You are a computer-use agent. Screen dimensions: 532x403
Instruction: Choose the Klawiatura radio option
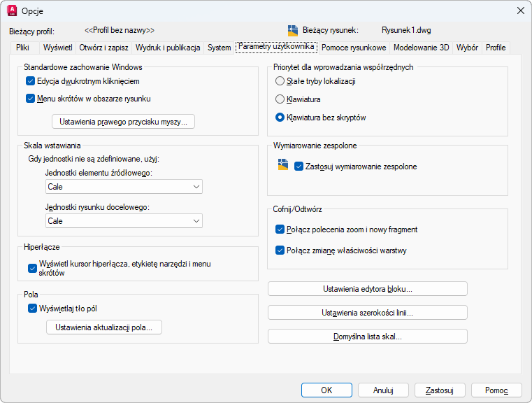click(280, 99)
